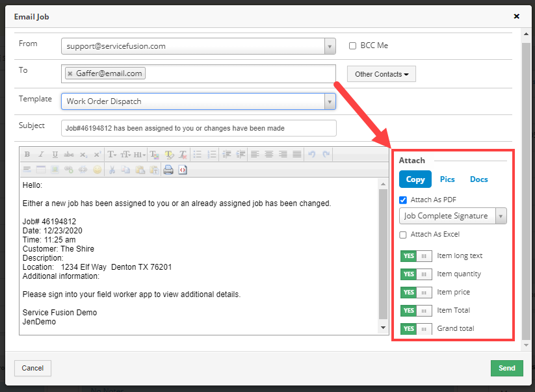This screenshot has width=535, height=392.
Task: Open the From email dropdown
Action: click(x=330, y=46)
